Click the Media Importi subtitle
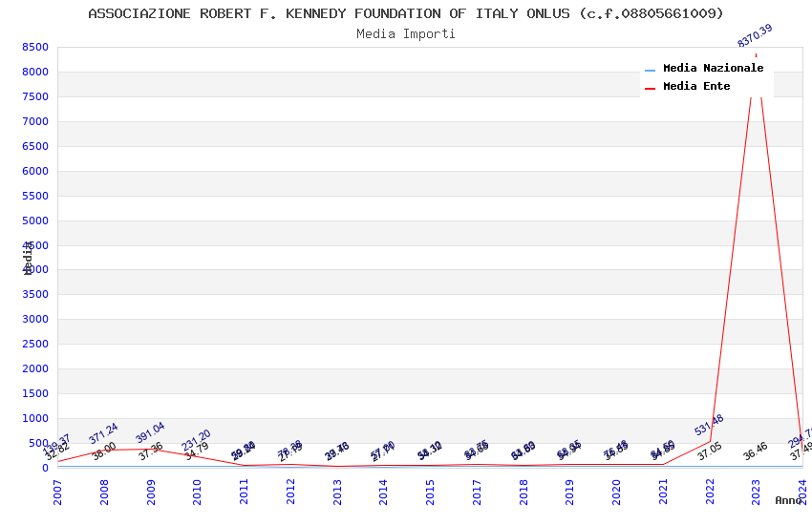This screenshot has height=525, width=812. 405,34
